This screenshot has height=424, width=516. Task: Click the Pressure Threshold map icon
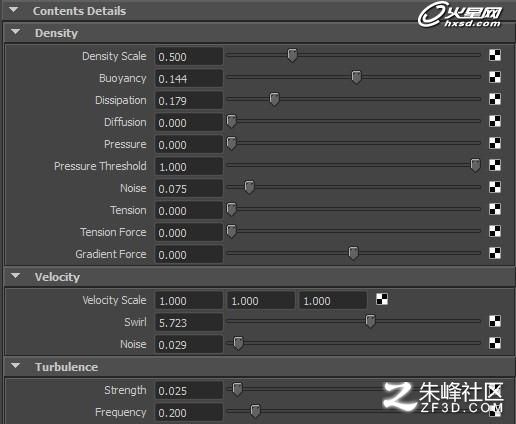[495, 165]
